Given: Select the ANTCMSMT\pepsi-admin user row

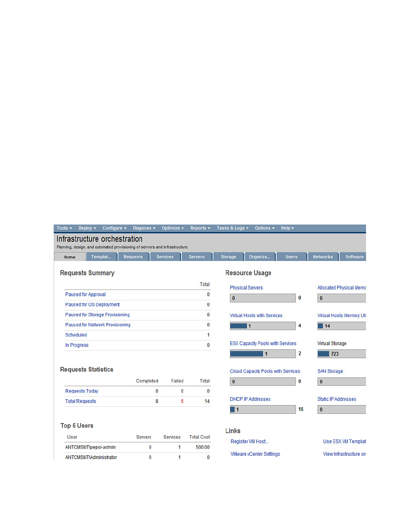Looking at the screenshot, I should pos(138,447).
